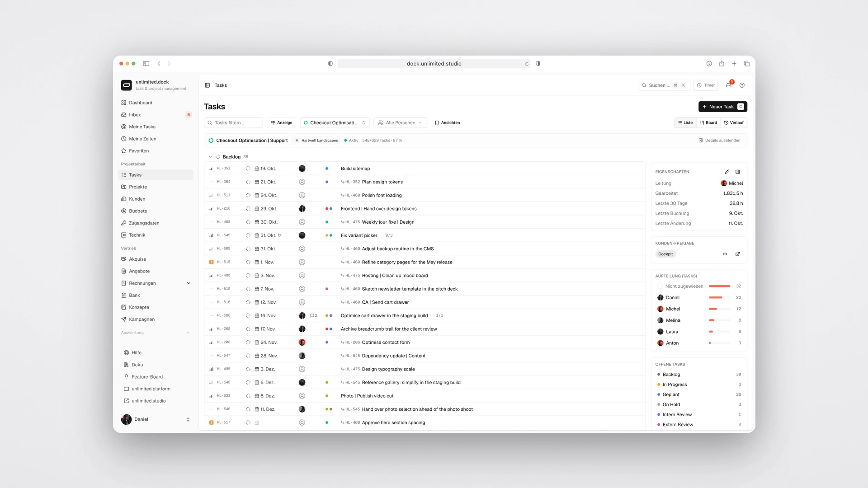Open the Anzeige display options button
Image resolution: width=868 pixels, height=488 pixels.
click(x=282, y=123)
